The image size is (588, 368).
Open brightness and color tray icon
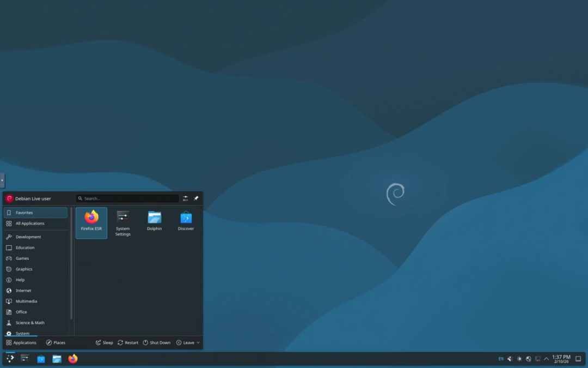point(519,359)
